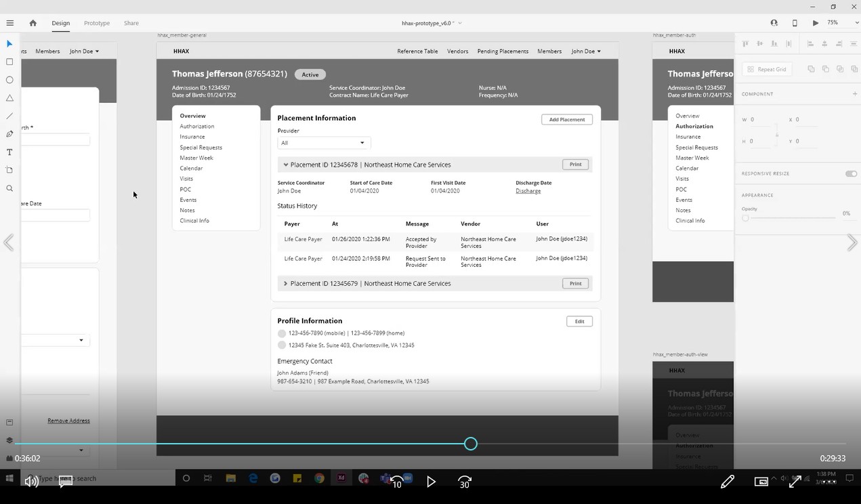The image size is (861, 504).
Task: Select the Pen tool in XD toolbar
Action: [x=9, y=134]
